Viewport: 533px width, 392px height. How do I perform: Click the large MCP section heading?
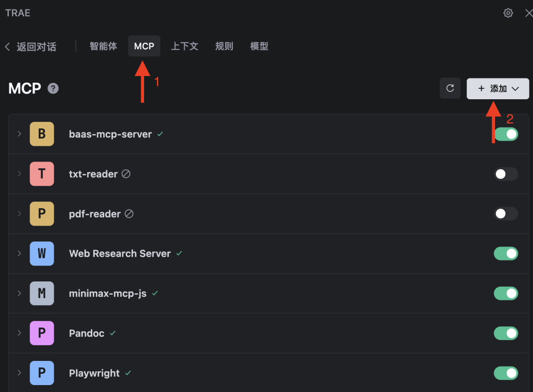(x=25, y=88)
